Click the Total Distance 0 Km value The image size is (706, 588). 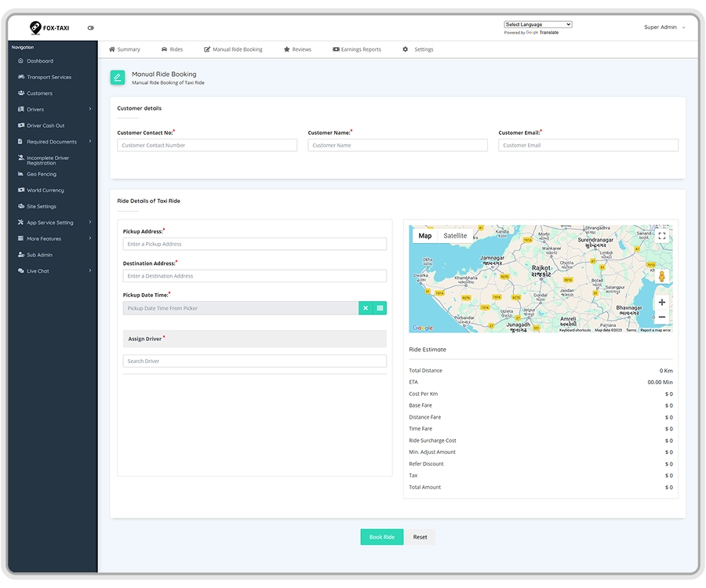pos(666,371)
